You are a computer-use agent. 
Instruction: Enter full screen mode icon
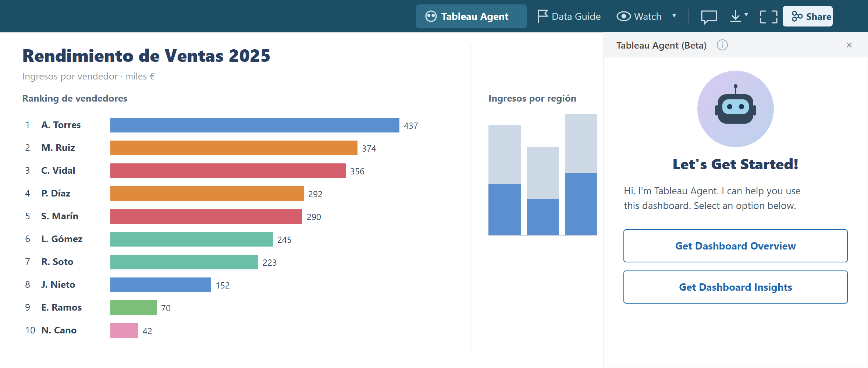(769, 17)
